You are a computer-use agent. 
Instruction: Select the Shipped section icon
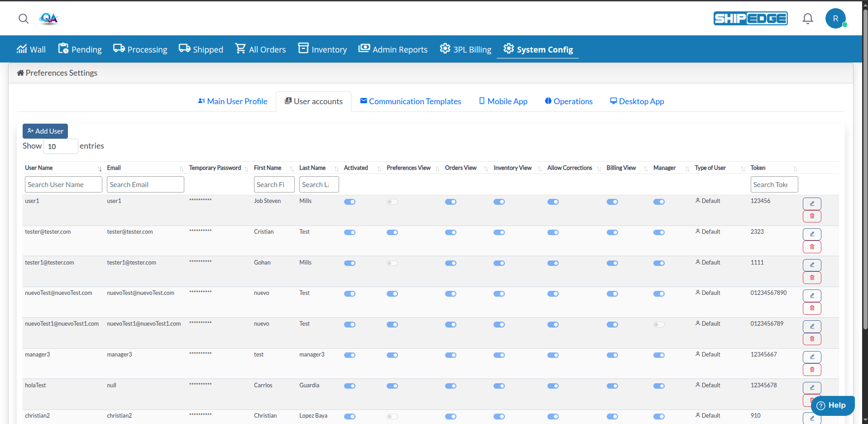(x=184, y=48)
